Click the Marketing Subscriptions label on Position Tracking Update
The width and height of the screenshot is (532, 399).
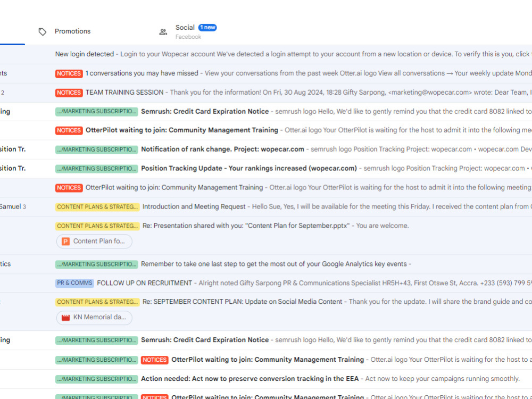pyautogui.click(x=97, y=169)
